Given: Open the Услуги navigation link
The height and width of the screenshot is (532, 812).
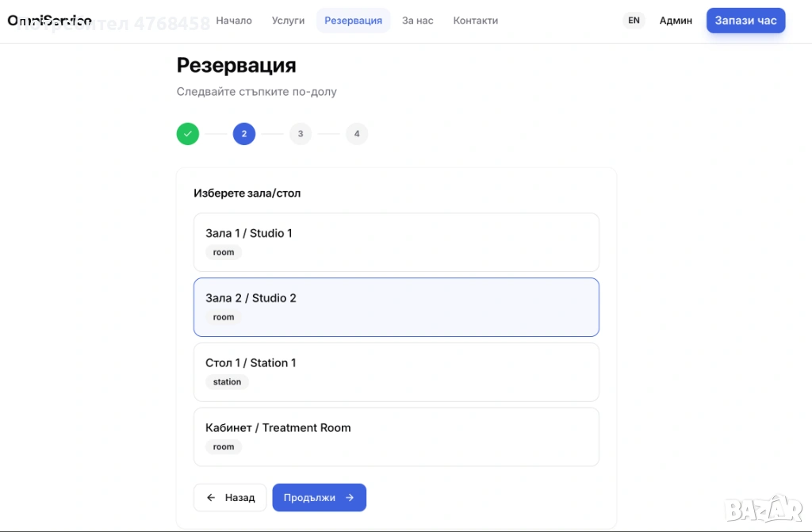Looking at the screenshot, I should (x=288, y=21).
